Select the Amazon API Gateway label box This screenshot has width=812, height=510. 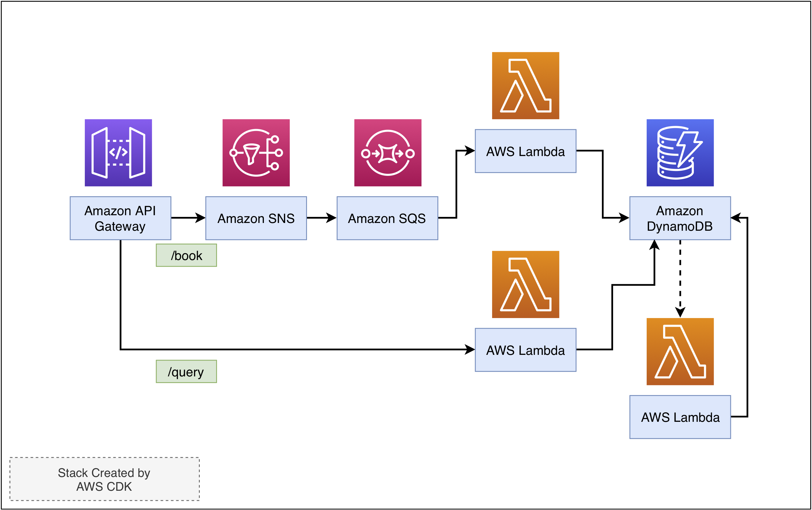pyautogui.click(x=120, y=218)
